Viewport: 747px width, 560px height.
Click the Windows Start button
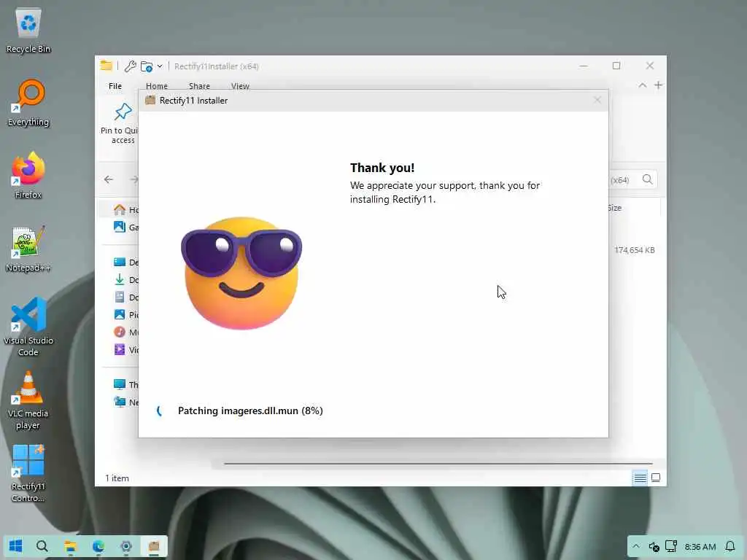[x=15, y=545]
